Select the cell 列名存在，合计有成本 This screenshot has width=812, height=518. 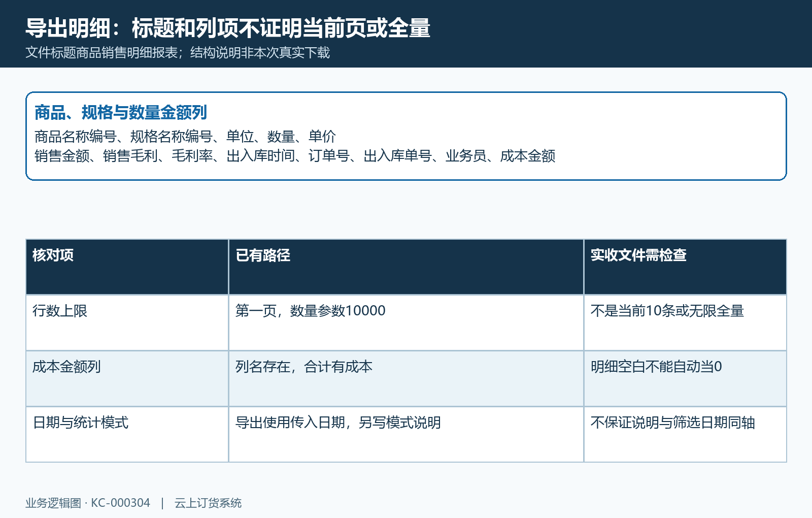pos(406,378)
